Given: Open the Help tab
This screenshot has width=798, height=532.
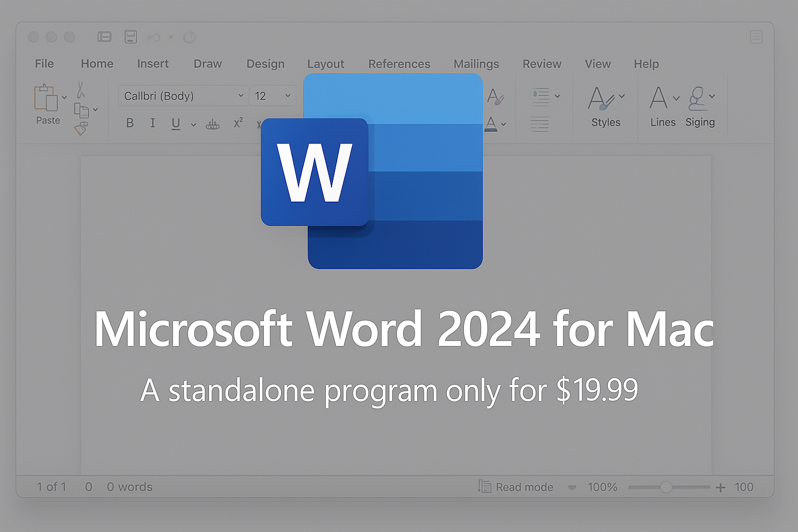Looking at the screenshot, I should coord(646,64).
